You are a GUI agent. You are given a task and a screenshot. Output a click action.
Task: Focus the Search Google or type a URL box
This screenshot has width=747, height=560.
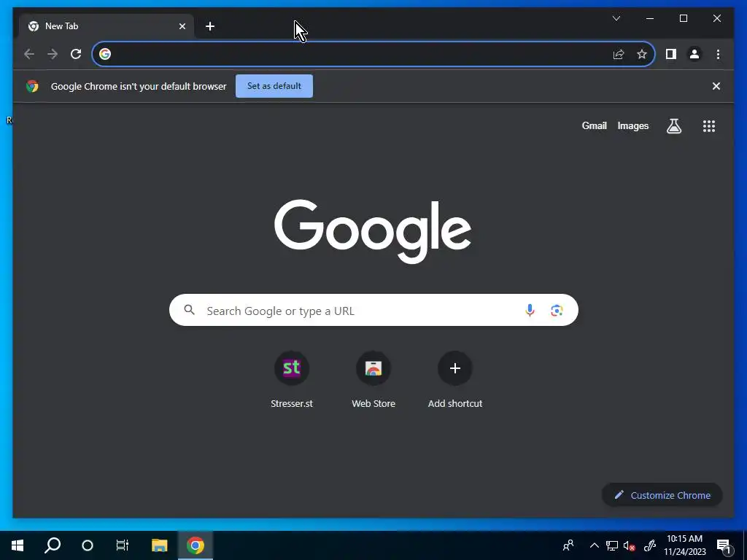pyautogui.click(x=373, y=310)
